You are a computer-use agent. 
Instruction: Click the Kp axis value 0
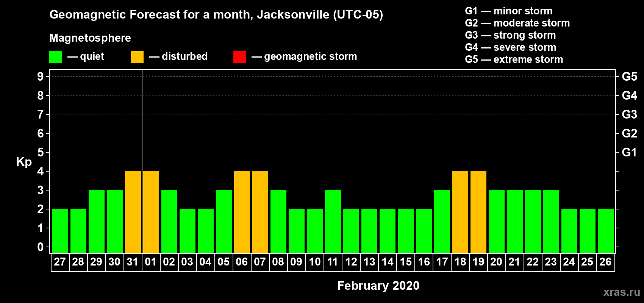41,247
